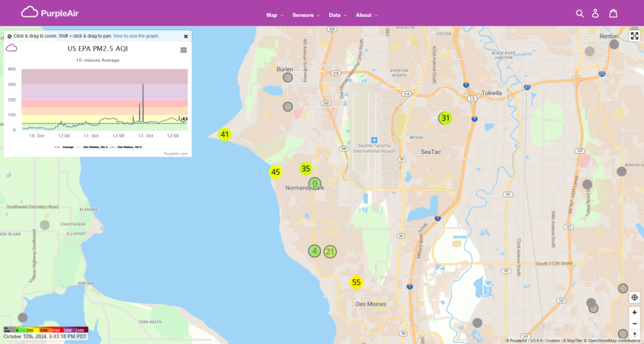Screen dimensions: 644x344
Task: Close the graph panel
Action: 186,36
